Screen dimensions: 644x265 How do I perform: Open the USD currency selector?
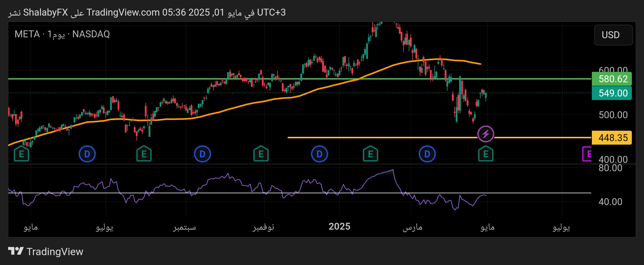(613, 35)
